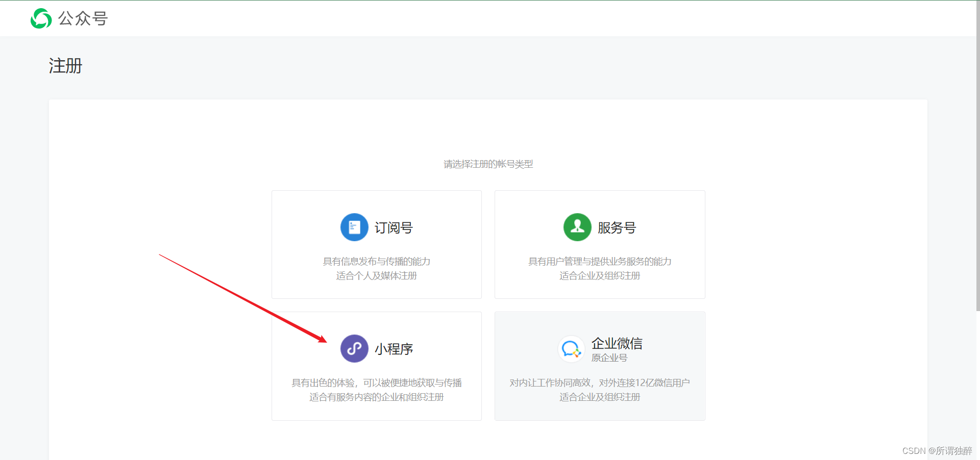Choose the 企业微信 account type label
This screenshot has height=460, width=980.
point(617,343)
